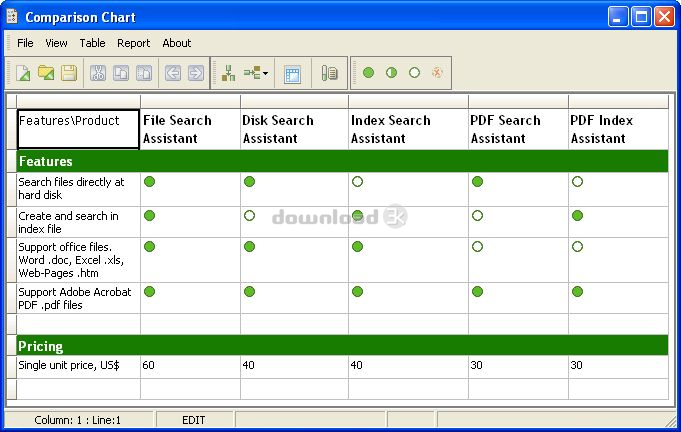
Task: Select the File Search Assistant price cell 60
Action: [190, 366]
